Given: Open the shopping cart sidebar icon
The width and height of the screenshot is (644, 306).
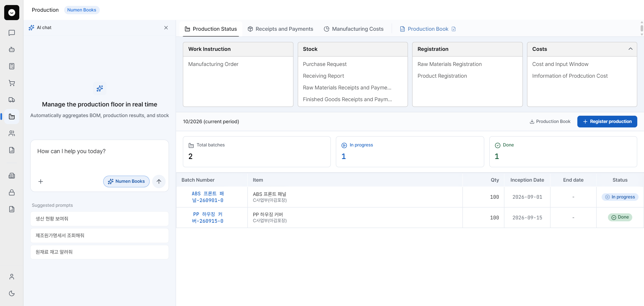Looking at the screenshot, I should (x=12, y=83).
